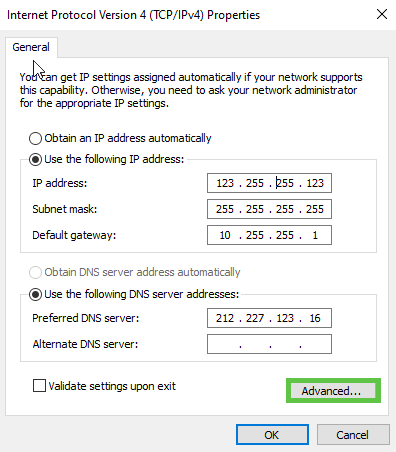Enable Validate settings upon exit checkbox
396x452 pixels.
tap(39, 386)
